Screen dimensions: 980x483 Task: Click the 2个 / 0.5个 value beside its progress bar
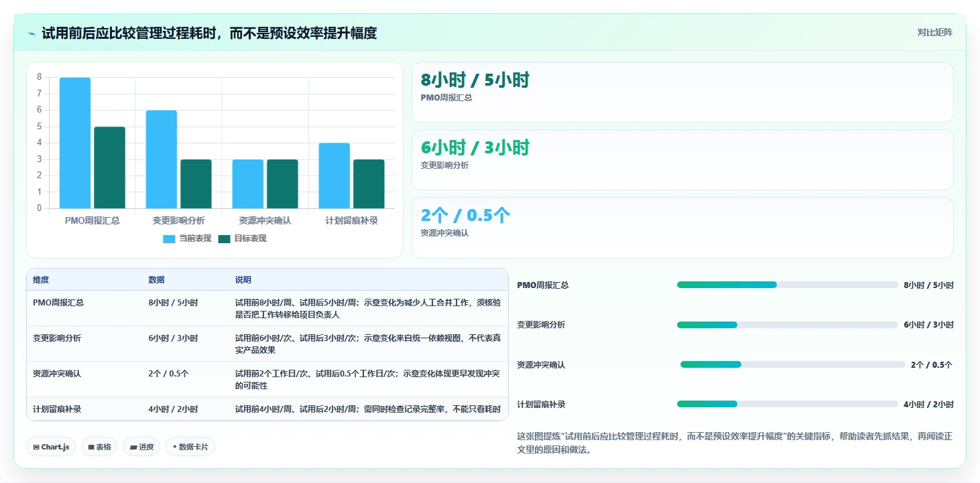tap(932, 365)
